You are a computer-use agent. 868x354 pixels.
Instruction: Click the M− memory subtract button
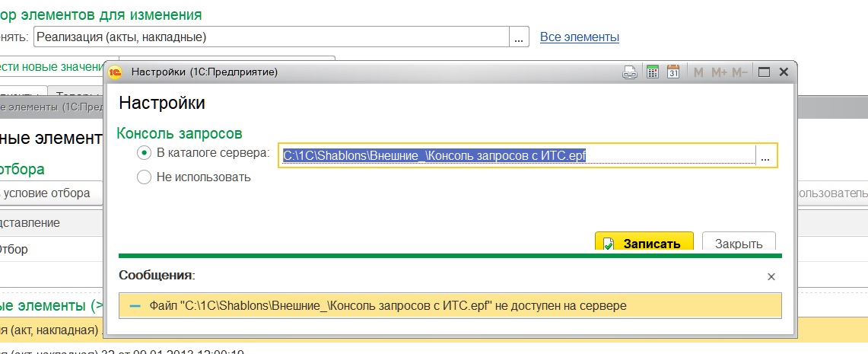tap(739, 72)
